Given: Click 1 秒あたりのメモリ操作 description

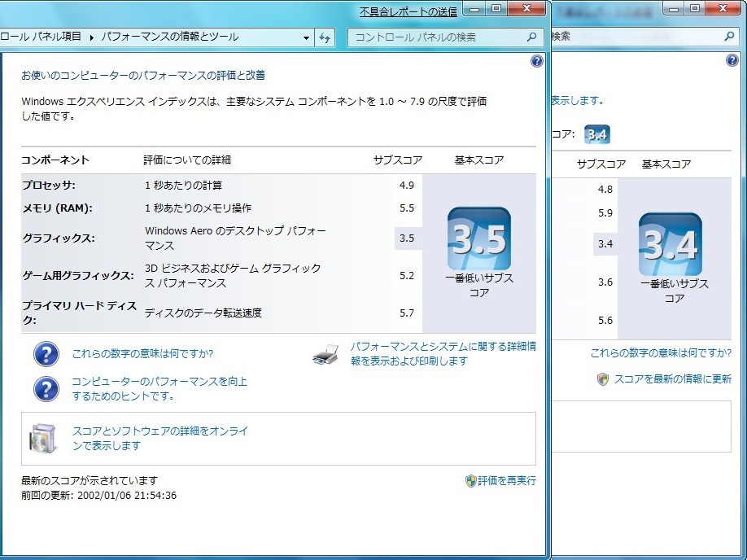Looking at the screenshot, I should coord(199,208).
